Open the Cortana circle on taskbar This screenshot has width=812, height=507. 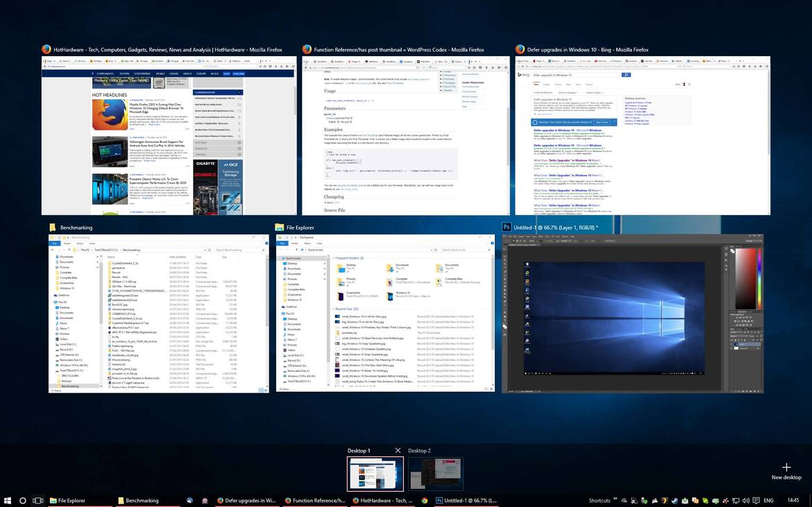click(23, 500)
